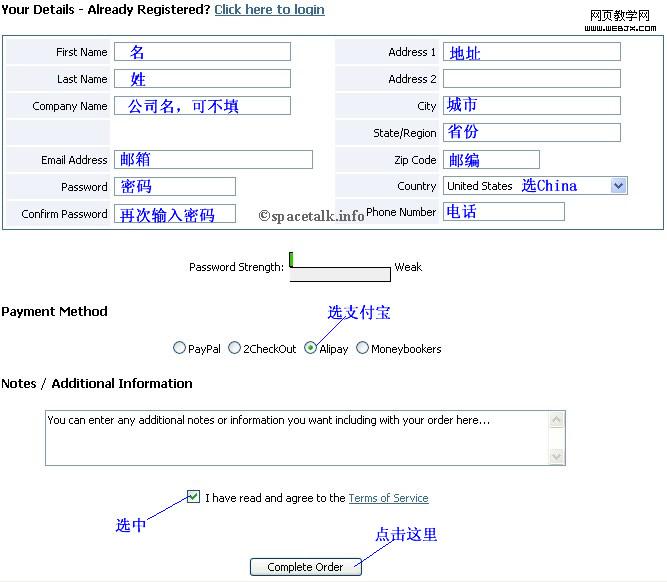Viewport: 667px width, 582px height.
Task: Select the Alipay radio button
Action: point(311,349)
